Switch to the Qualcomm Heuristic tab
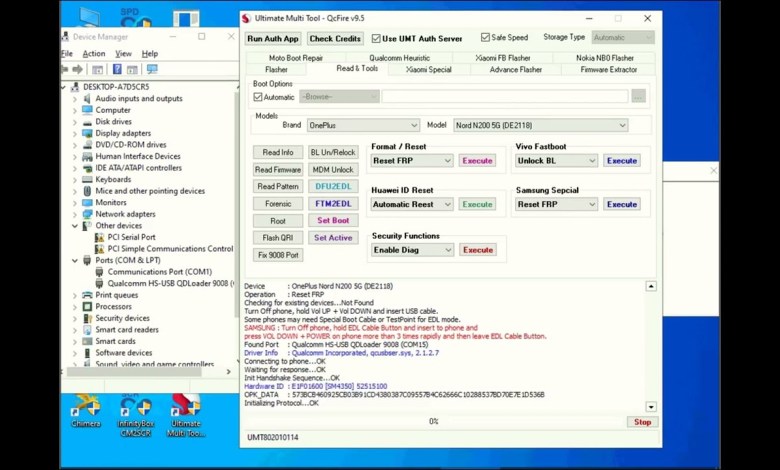Viewport: 780px width, 470px height. pos(399,58)
